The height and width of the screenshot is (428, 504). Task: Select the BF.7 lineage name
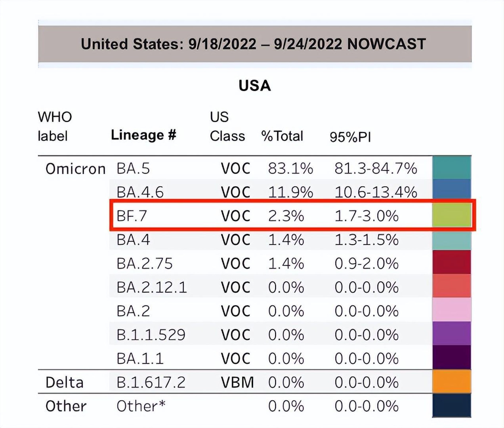point(132,216)
